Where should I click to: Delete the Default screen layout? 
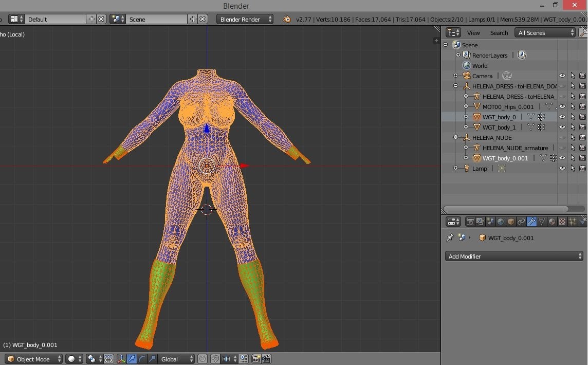101,19
